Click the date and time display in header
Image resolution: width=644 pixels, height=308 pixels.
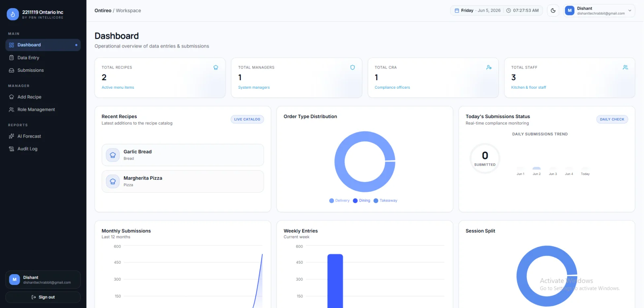tap(497, 10)
